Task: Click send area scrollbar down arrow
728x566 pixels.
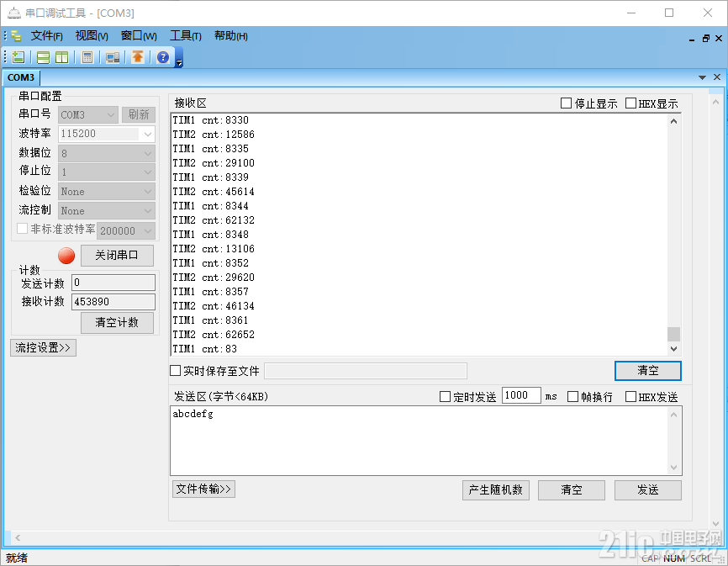Action: click(673, 468)
